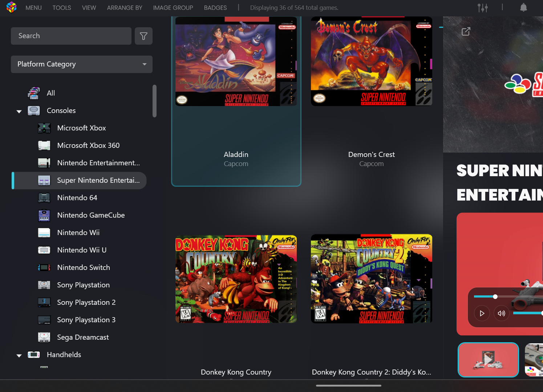
Task: Open the options sliders icon in top bar
Action: [483, 8]
